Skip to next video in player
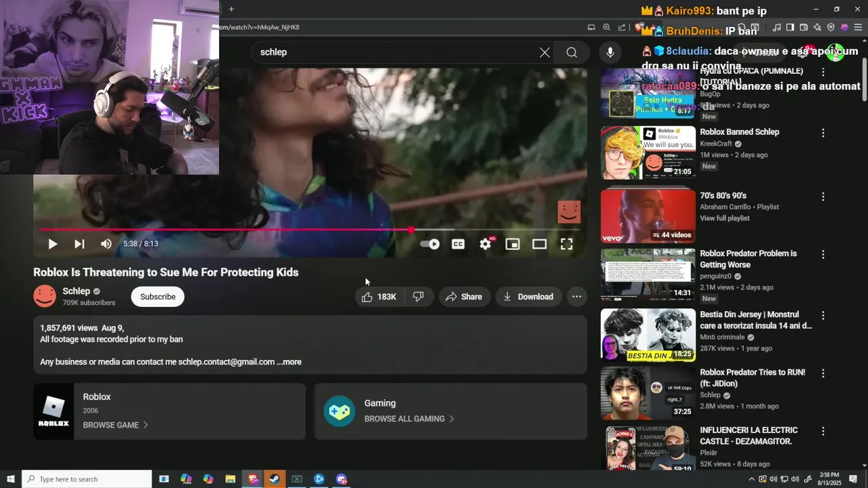Viewport: 868px width, 488px height. 79,244
